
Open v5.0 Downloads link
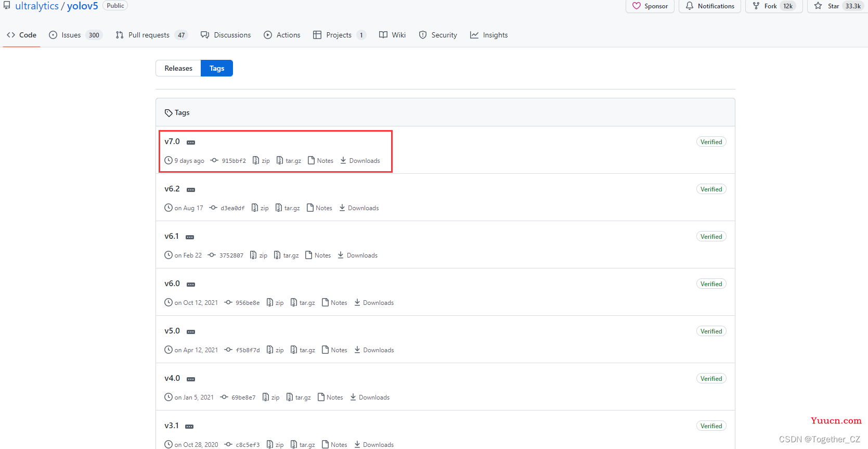tap(374, 350)
